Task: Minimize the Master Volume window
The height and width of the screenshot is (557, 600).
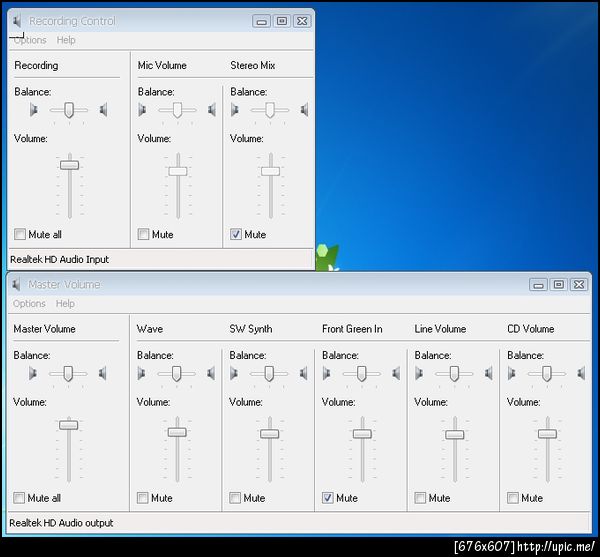Action: click(538, 285)
